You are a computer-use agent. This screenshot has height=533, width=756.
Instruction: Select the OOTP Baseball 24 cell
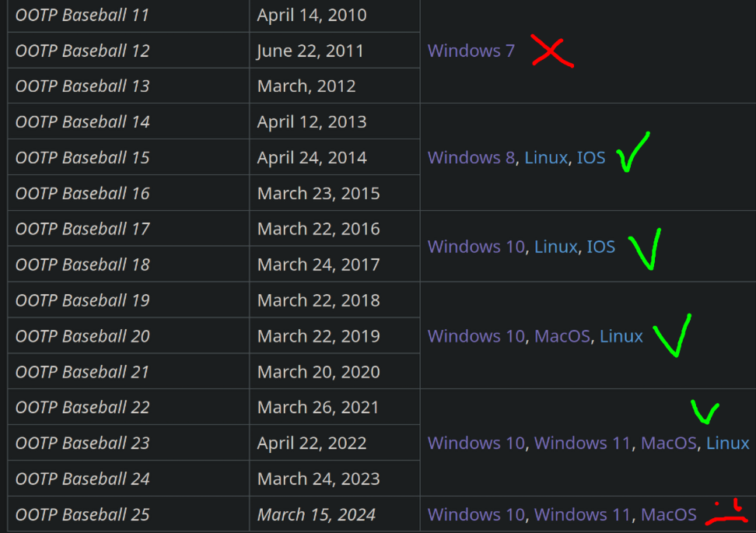tap(129, 479)
